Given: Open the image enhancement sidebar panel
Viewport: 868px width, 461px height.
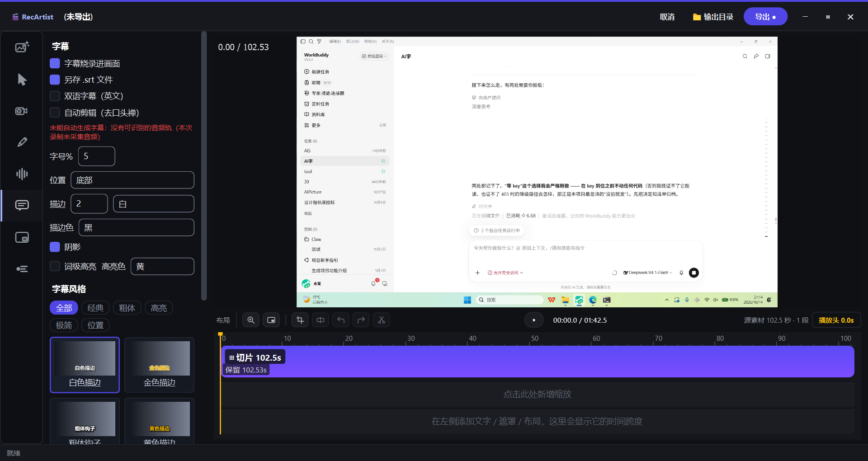Looking at the screenshot, I should (22, 47).
